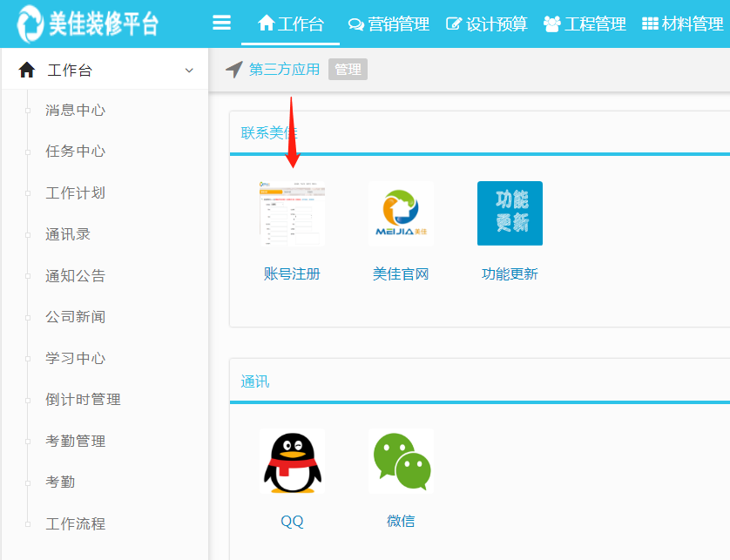
Task: Open the 账号注册 screenshot thumbnail
Action: coord(292,213)
